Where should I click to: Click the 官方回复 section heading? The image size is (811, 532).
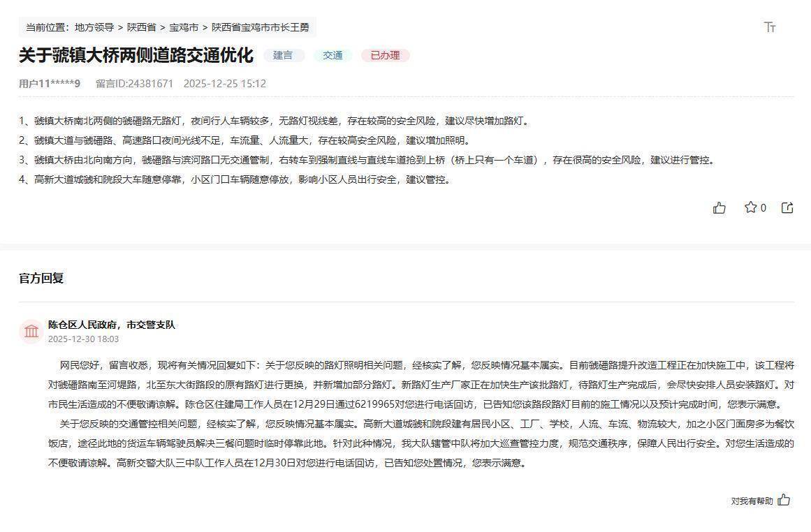point(41,278)
